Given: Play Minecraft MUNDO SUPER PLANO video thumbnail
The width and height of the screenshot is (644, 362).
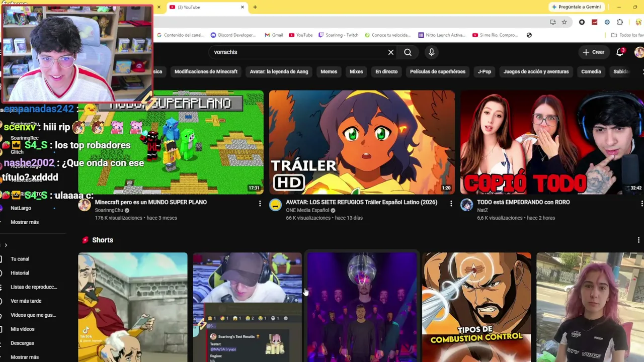Looking at the screenshot, I should pos(171,142).
